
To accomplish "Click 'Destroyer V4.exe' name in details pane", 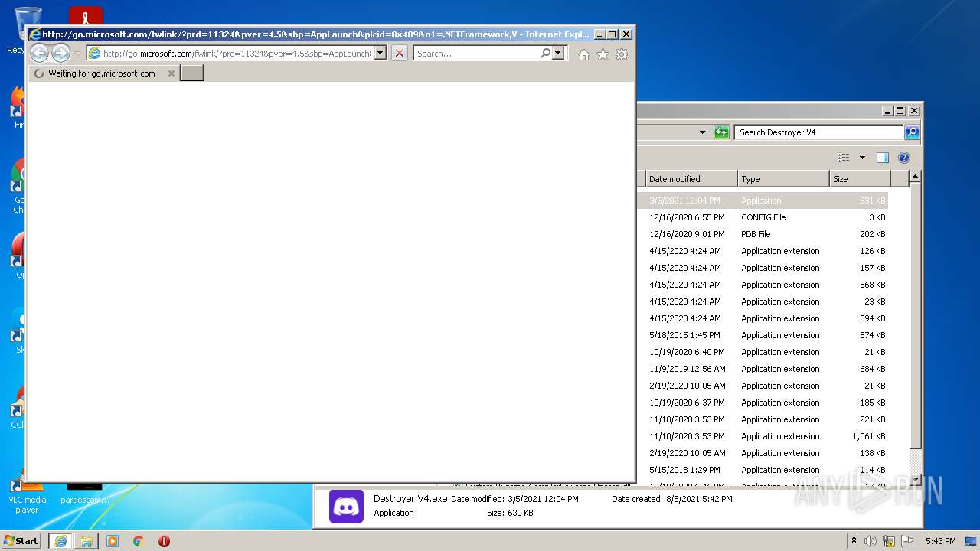I will [x=410, y=498].
